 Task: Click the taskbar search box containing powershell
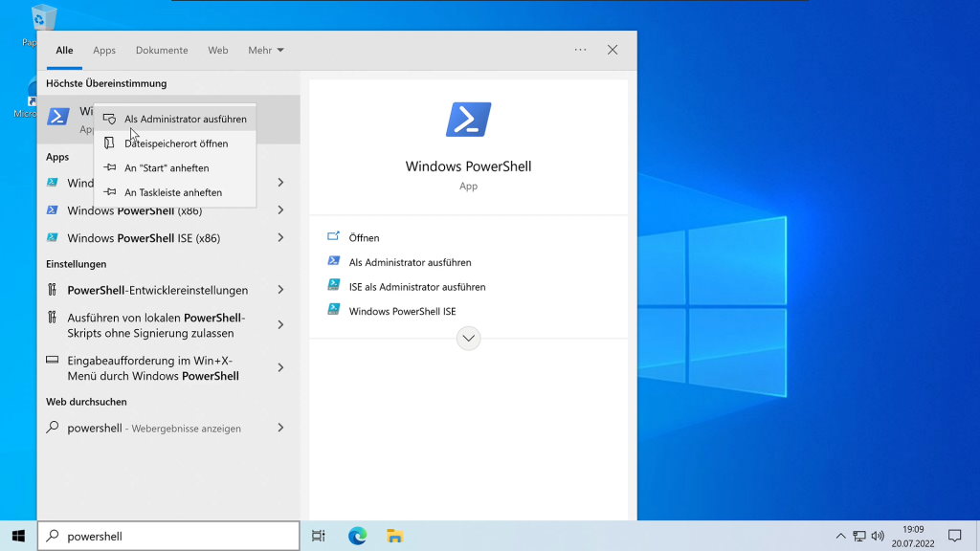(168, 536)
